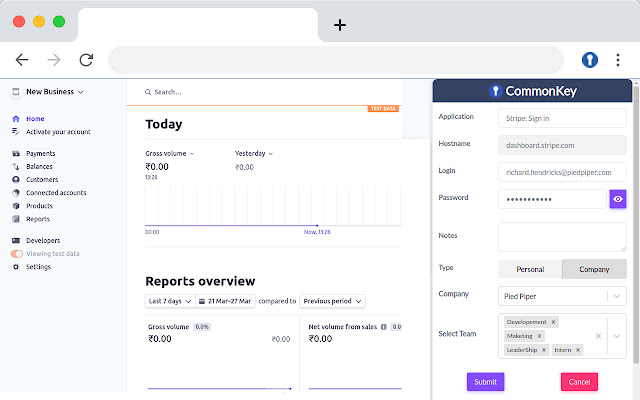
Task: Click the Login email field
Action: point(562,172)
